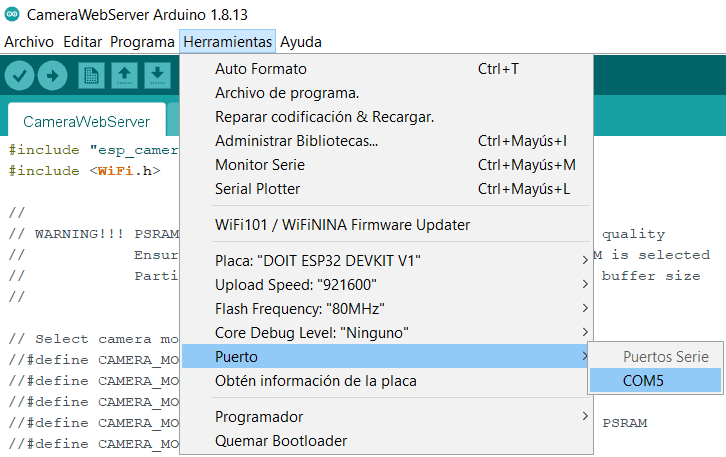Click the Upload arrow icon
The height and width of the screenshot is (457, 726).
[51, 75]
